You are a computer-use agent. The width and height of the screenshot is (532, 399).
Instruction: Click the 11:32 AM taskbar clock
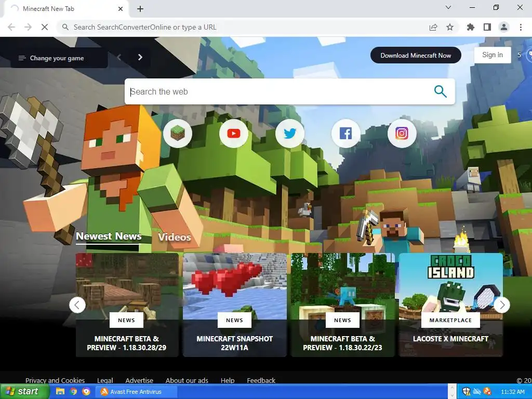512,392
